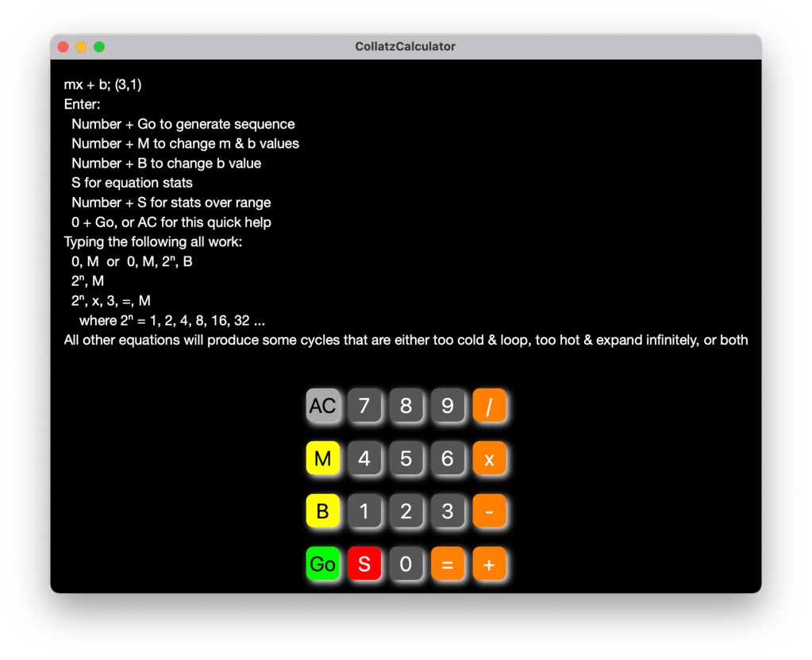Tap digit 8 on keypad

(406, 406)
